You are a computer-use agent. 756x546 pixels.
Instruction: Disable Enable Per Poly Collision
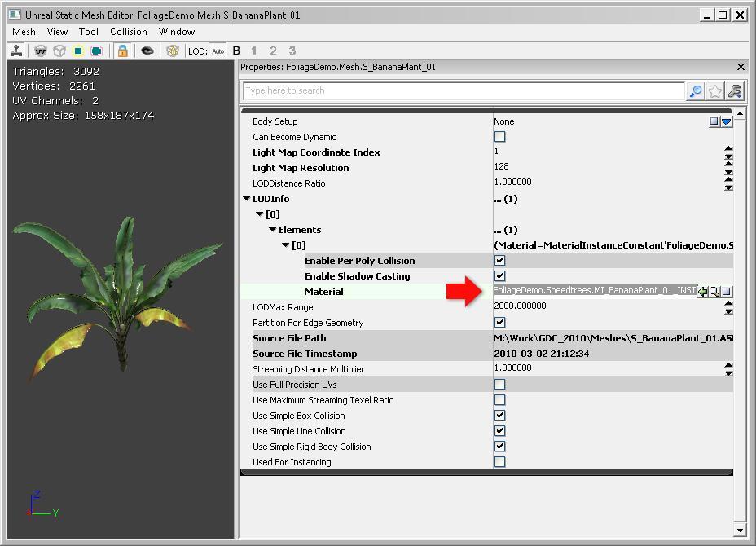tap(500, 261)
